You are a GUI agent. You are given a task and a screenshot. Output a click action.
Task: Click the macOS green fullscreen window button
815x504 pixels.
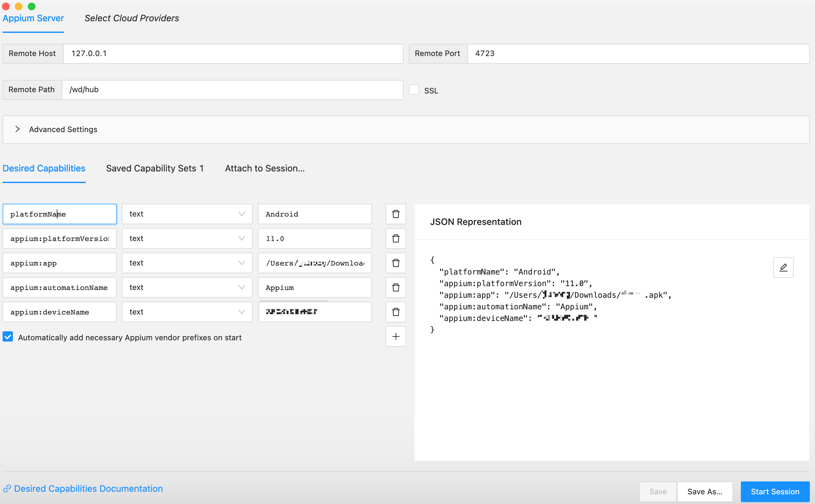(31, 6)
